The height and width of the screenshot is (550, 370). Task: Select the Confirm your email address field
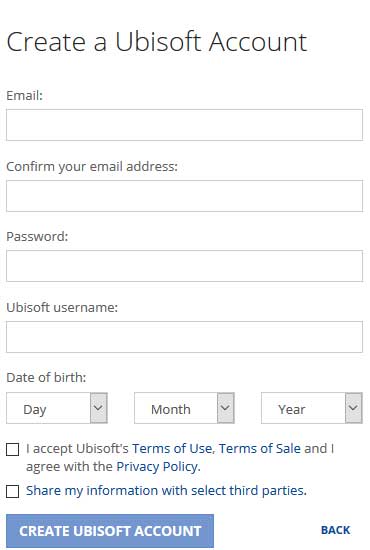pyautogui.click(x=184, y=196)
